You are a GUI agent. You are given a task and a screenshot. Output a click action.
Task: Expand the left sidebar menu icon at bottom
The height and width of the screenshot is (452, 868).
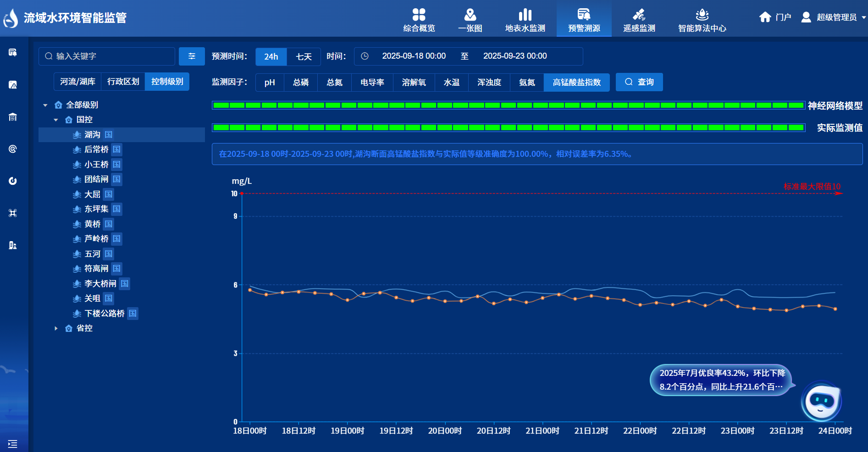pyautogui.click(x=12, y=444)
